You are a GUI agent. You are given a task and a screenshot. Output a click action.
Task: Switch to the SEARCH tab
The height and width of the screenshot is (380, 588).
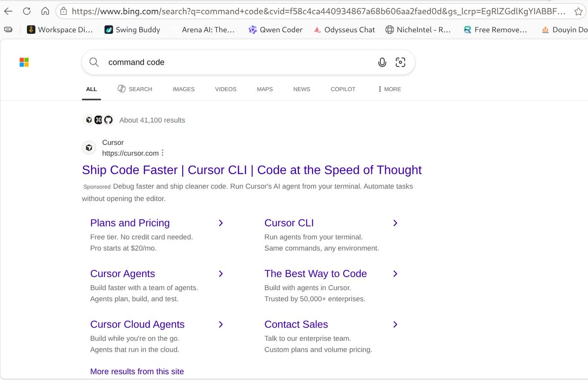135,89
